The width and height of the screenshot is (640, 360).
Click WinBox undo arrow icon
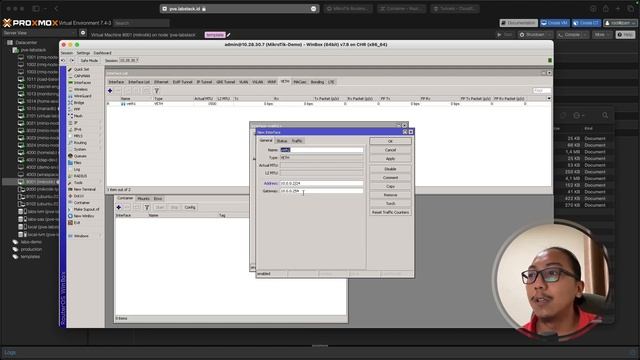pyautogui.click(x=63, y=60)
